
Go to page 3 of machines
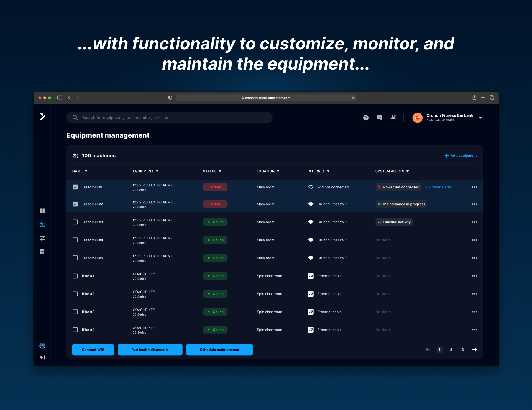pyautogui.click(x=462, y=350)
